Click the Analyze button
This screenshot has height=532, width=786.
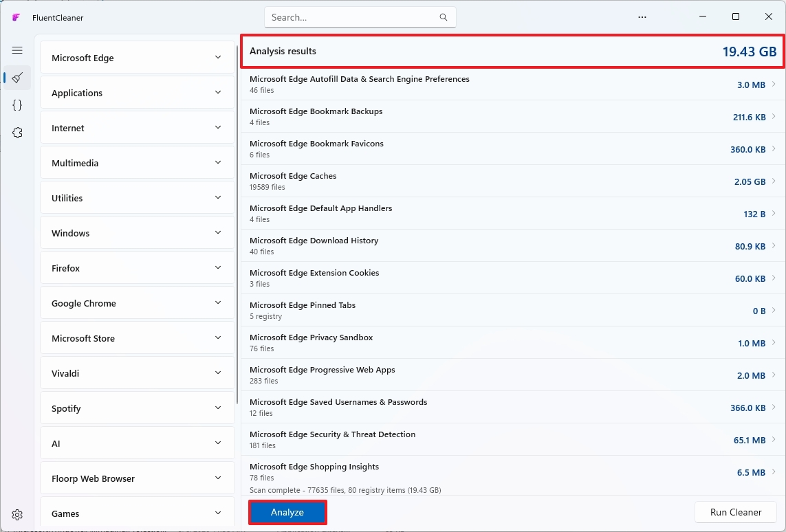(287, 512)
